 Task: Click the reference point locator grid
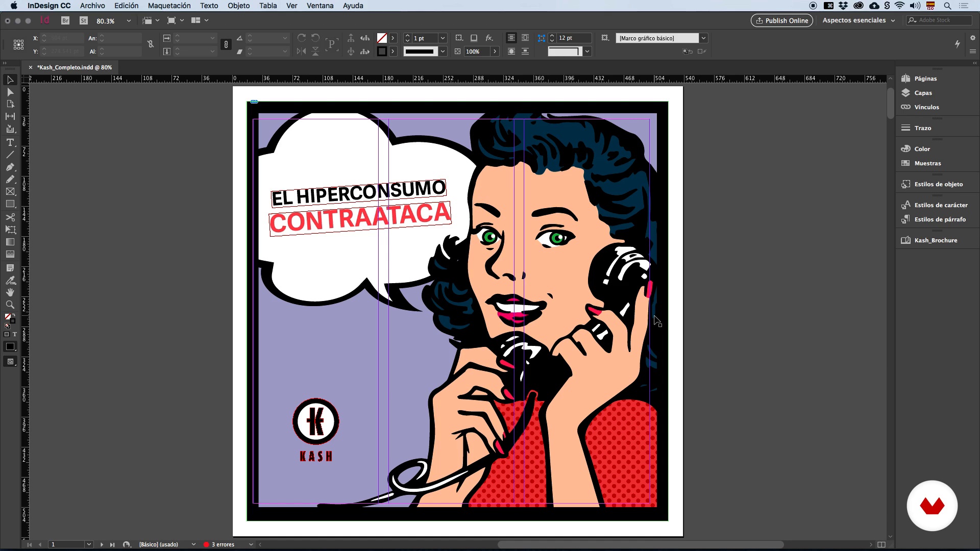18,45
